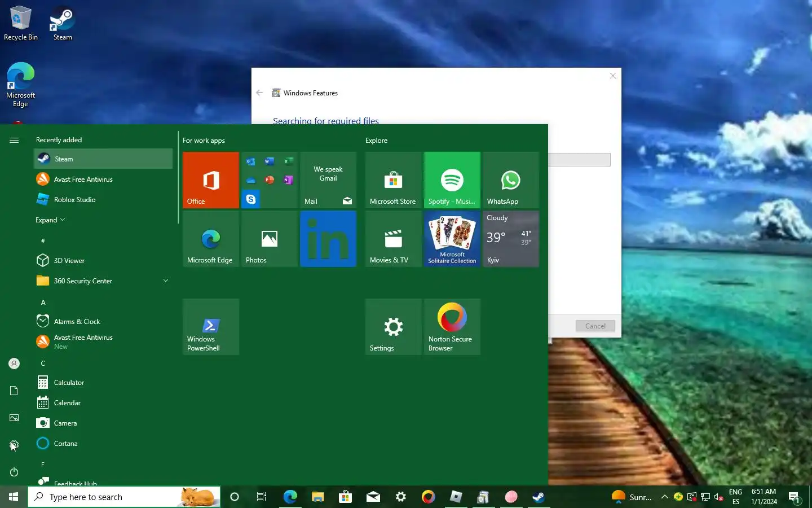This screenshot has width=812, height=508.
Task: Click Cancel in Windows Features dialog
Action: pos(595,326)
